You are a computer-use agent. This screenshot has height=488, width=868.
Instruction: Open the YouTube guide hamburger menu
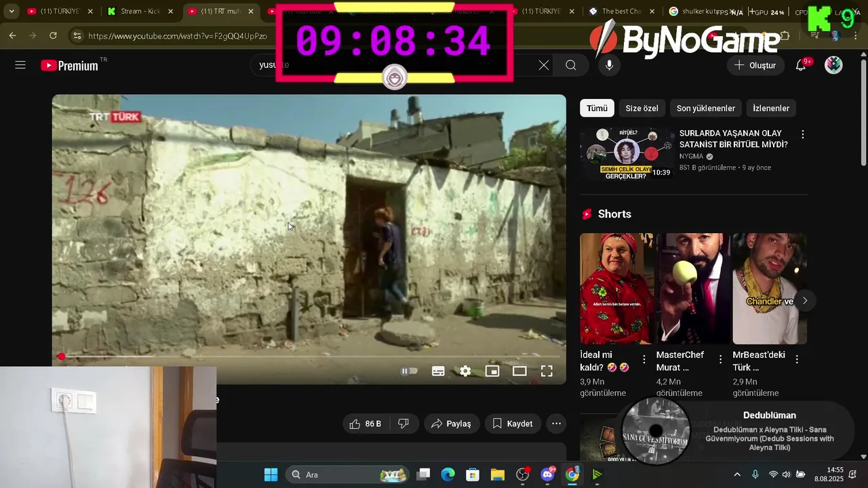[20, 65]
